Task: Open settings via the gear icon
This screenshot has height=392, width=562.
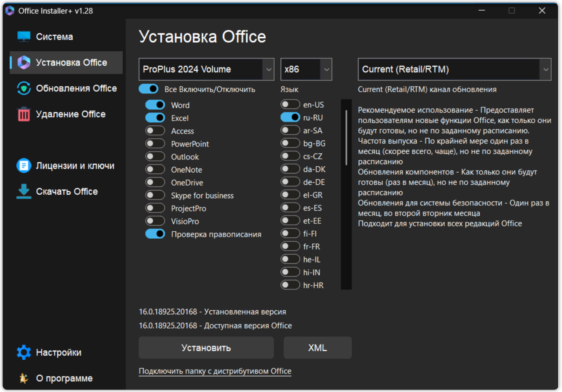Action: [x=24, y=352]
